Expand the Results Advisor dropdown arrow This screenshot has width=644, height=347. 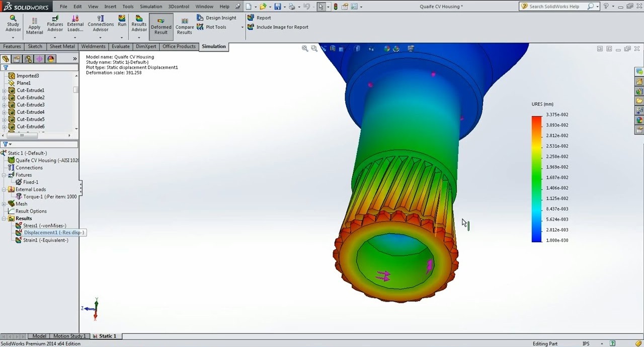139,37
